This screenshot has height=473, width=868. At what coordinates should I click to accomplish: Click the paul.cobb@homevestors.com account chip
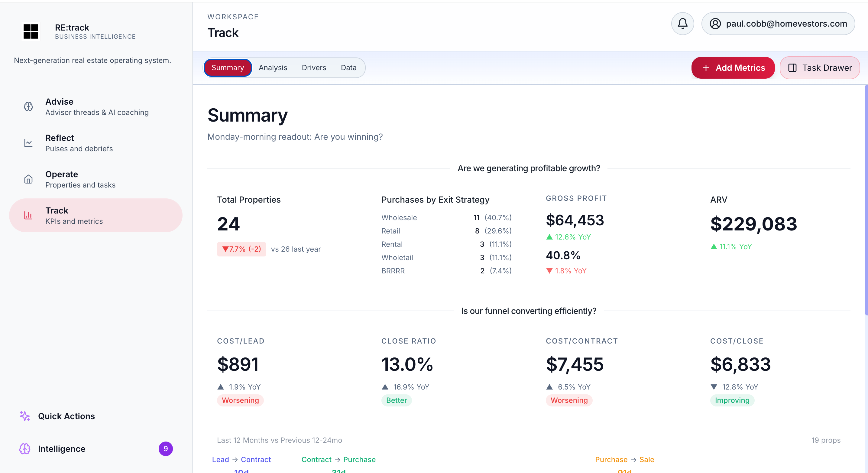click(778, 24)
